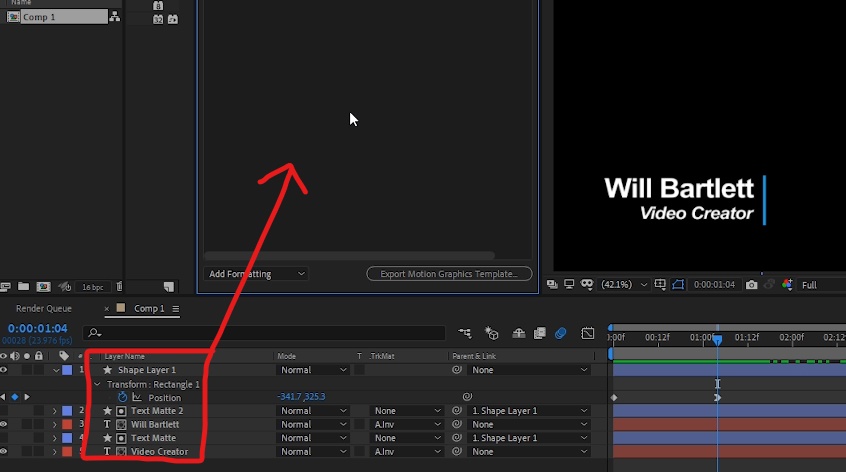The height and width of the screenshot is (472, 846).
Task: Open the Composition Mini-Flowchart
Action: coord(465,333)
